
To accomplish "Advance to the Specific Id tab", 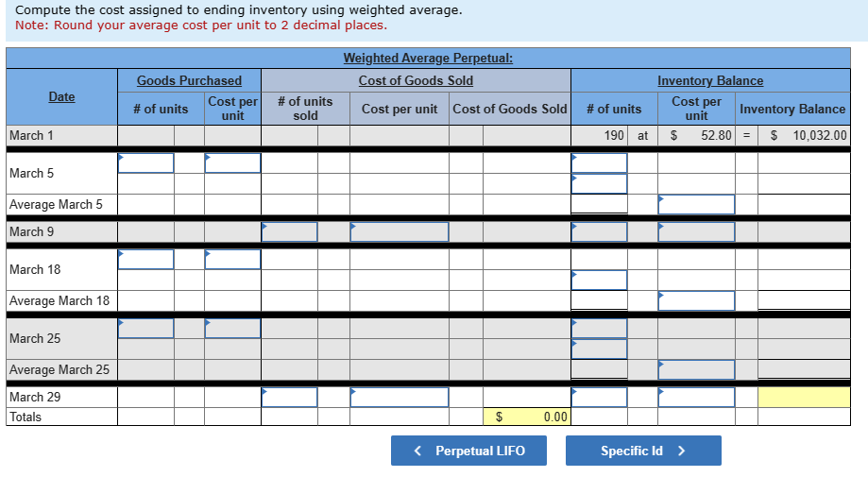I will (643, 451).
